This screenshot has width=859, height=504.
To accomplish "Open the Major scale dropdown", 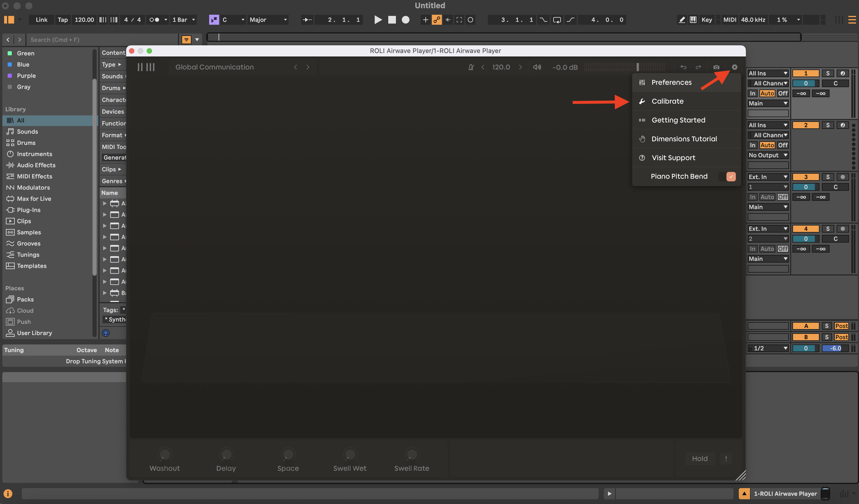I will pos(268,20).
